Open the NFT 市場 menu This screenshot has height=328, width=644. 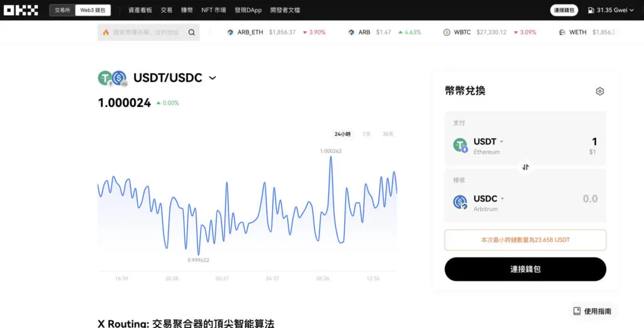click(213, 10)
